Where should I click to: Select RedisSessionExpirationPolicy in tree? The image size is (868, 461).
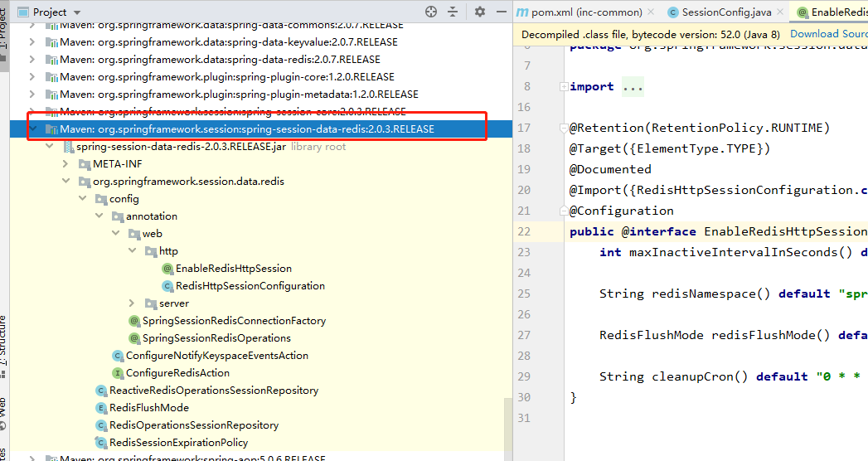(x=178, y=443)
